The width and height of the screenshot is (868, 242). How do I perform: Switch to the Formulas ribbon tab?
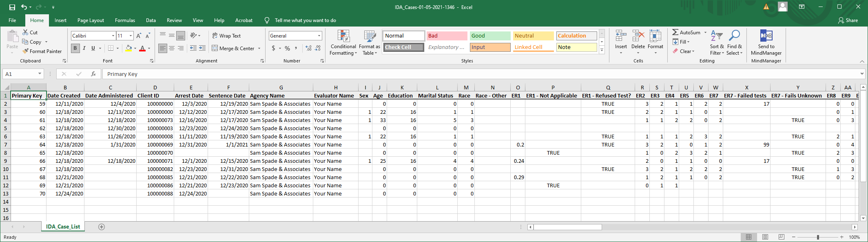[x=125, y=20]
